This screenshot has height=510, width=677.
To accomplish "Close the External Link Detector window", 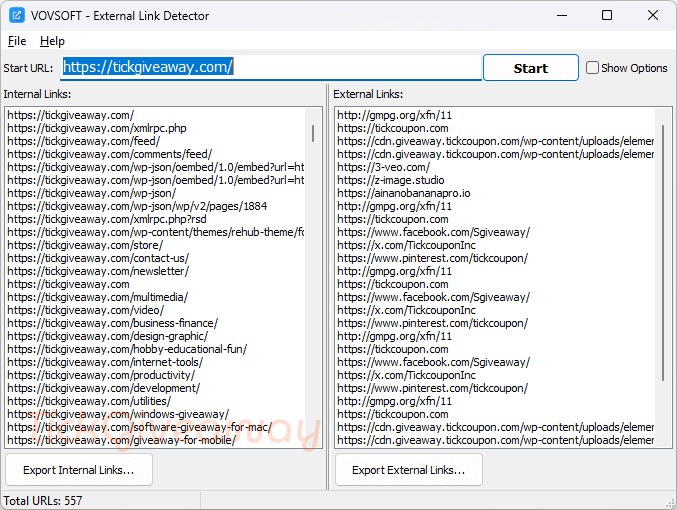I will [x=653, y=16].
